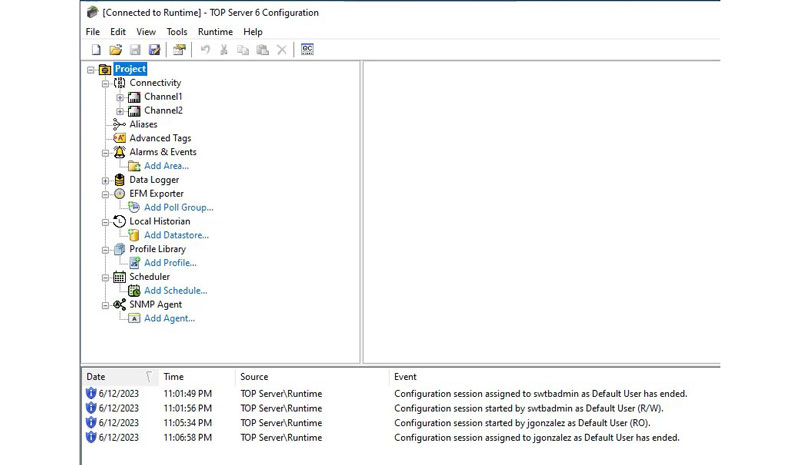Open the Tools menu

pos(176,32)
